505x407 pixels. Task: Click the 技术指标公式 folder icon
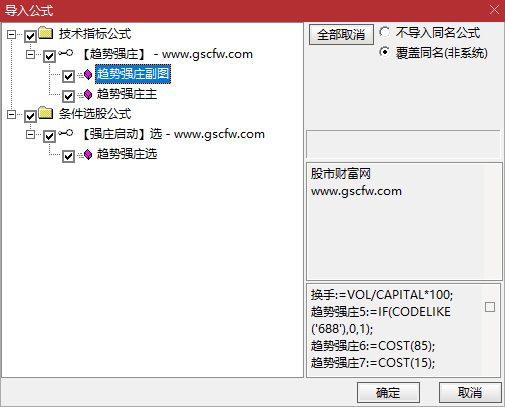click(x=46, y=33)
